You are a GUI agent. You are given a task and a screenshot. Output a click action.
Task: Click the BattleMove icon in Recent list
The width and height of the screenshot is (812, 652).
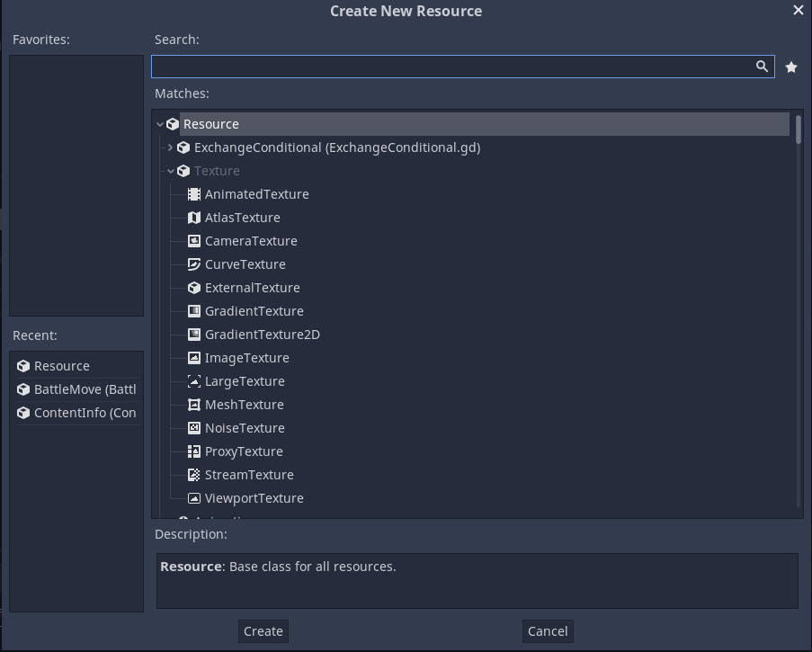[22, 389]
